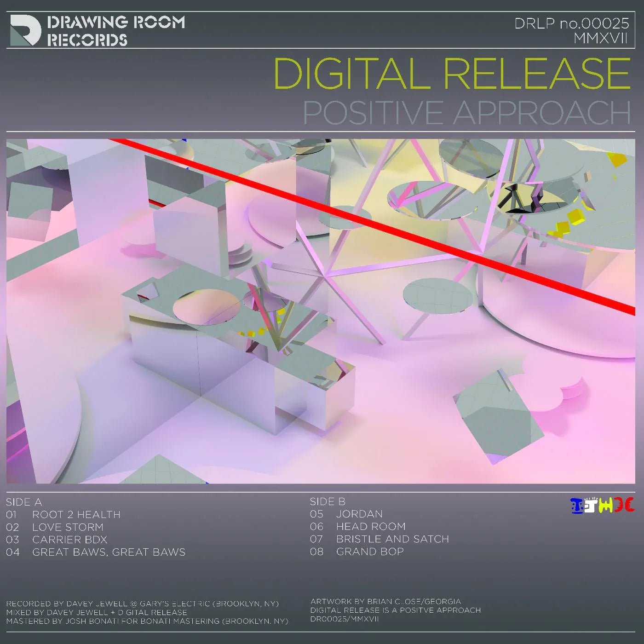644x644 pixels.
Task: Click the Drawing Room Records logo icon
Action: tap(25, 30)
